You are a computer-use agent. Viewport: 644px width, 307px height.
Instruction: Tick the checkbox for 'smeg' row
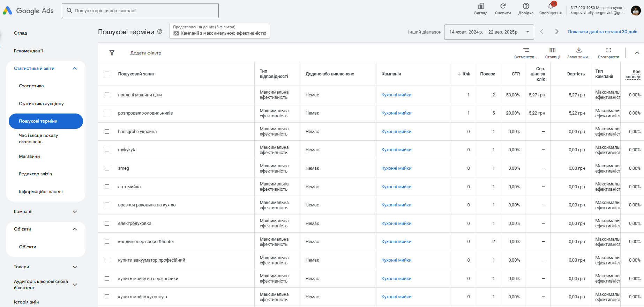(107, 168)
